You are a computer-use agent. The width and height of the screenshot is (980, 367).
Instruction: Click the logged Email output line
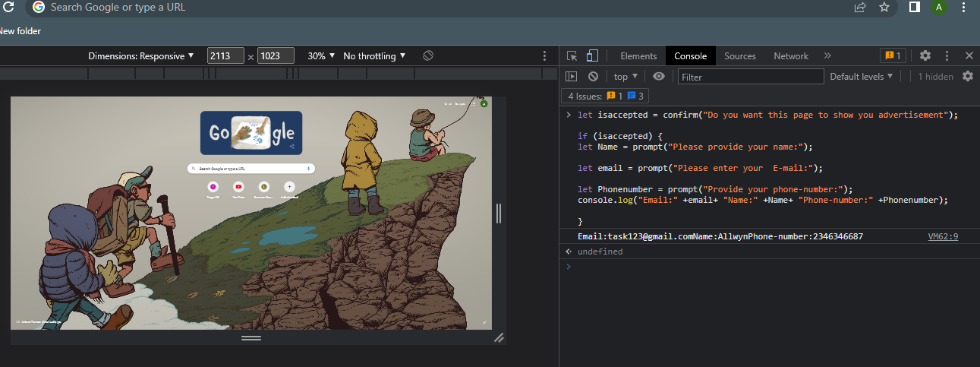click(720, 236)
